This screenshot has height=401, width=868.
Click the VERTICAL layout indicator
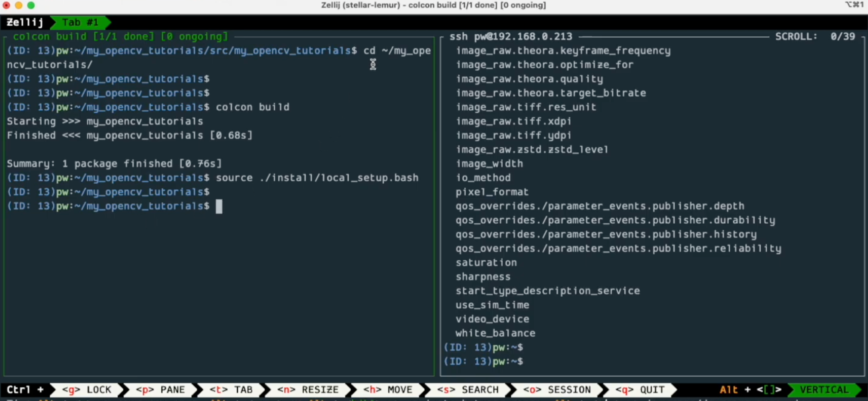(x=824, y=390)
